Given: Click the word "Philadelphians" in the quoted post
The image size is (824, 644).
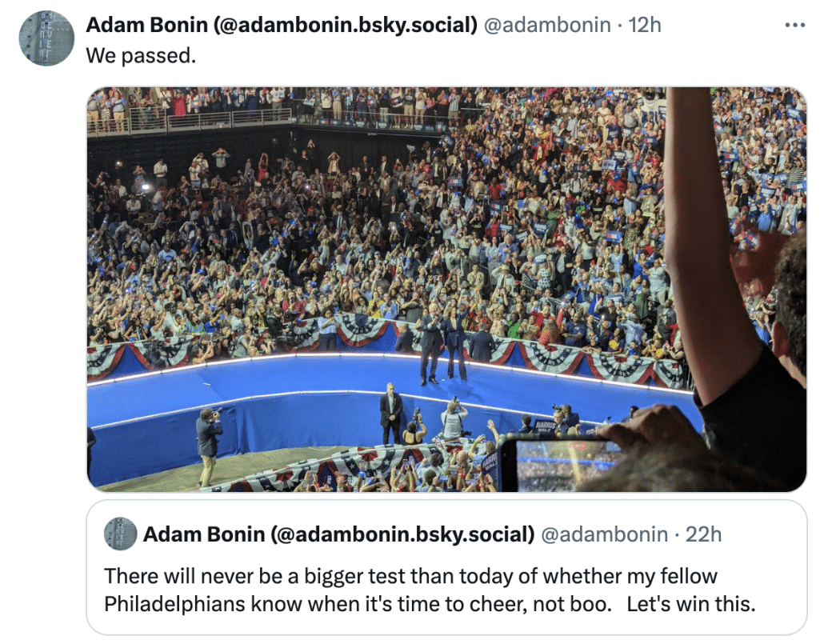Looking at the screenshot, I should pyautogui.click(x=174, y=603).
